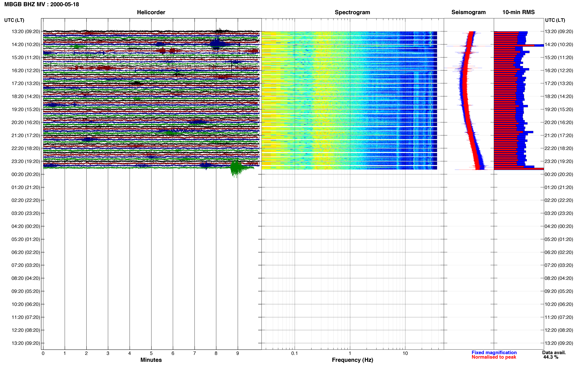Select the 44.3 % data availability value
The image size is (588, 368).
coord(551,357)
